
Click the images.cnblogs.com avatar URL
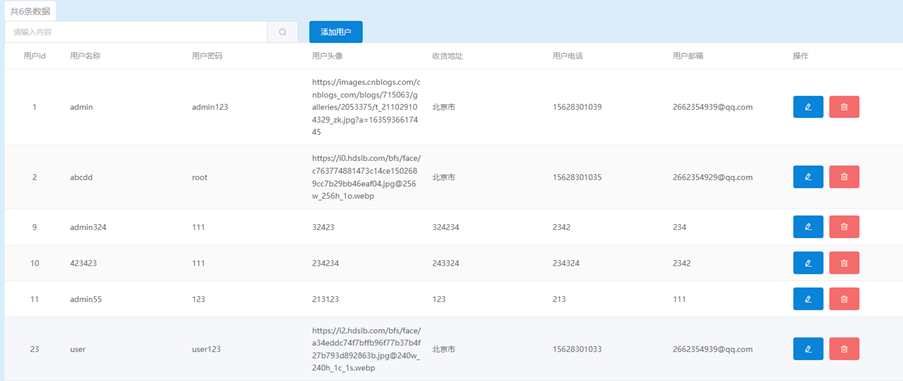pyautogui.click(x=367, y=107)
